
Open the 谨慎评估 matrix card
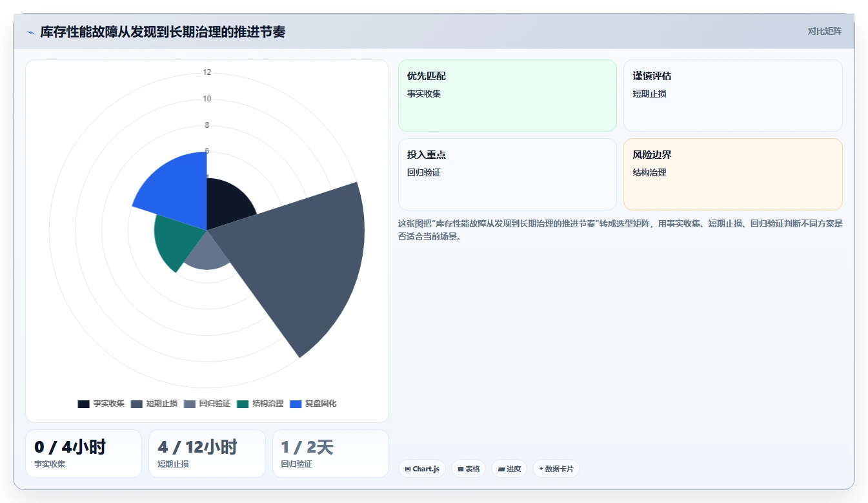(x=733, y=96)
